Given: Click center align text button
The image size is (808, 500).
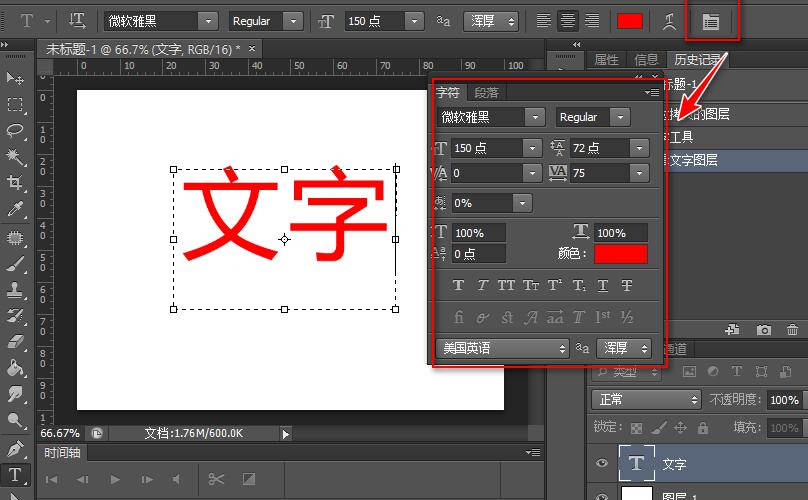Looking at the screenshot, I should (568, 21).
